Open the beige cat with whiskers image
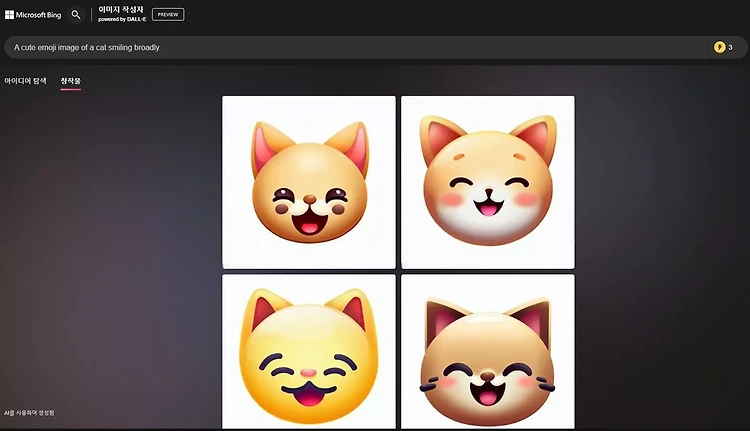Screen dimensions: 750x431 point(488,352)
